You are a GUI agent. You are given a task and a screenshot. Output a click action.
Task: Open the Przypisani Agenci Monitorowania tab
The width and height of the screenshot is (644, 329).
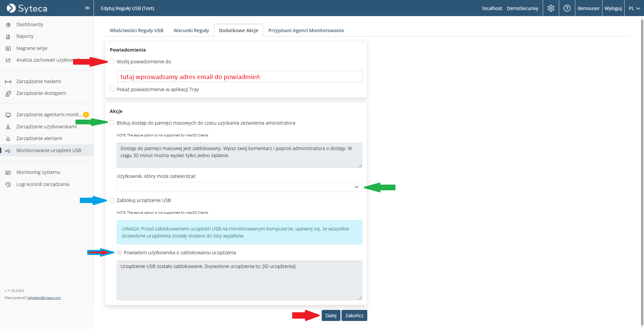tap(306, 30)
